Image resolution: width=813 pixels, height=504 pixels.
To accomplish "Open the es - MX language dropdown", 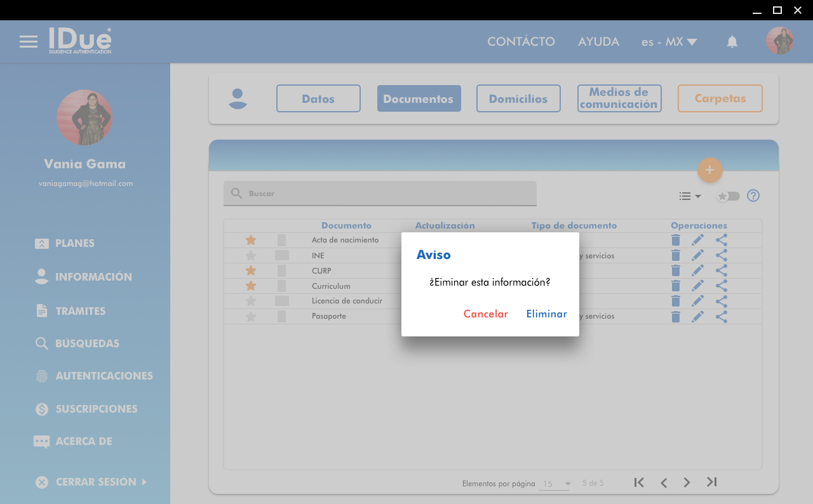I will 669,42.
